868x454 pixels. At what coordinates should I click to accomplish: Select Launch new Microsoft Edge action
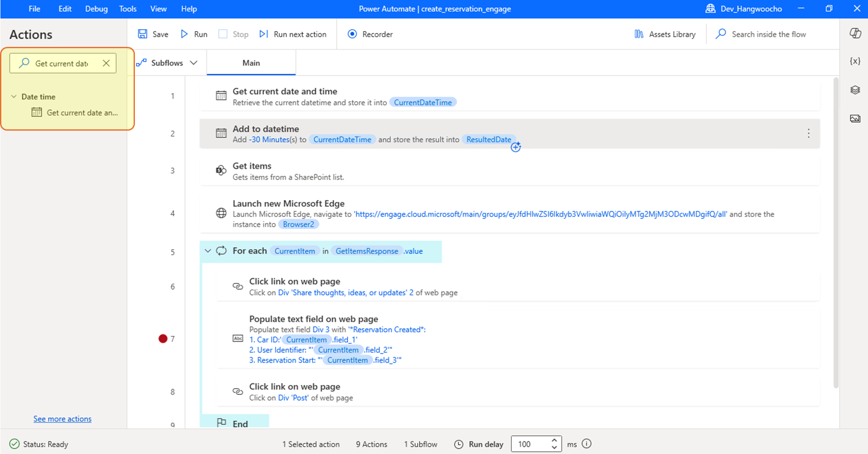coord(510,214)
